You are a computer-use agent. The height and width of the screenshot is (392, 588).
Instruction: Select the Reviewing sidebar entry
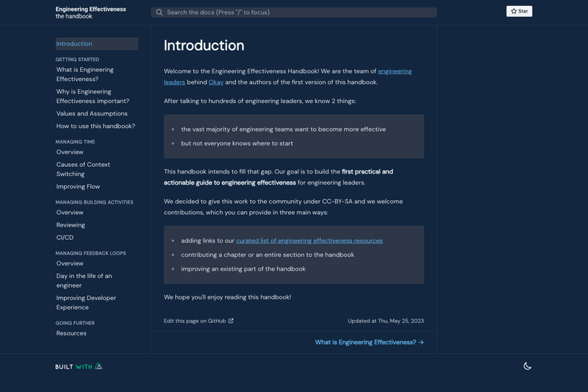coord(71,225)
